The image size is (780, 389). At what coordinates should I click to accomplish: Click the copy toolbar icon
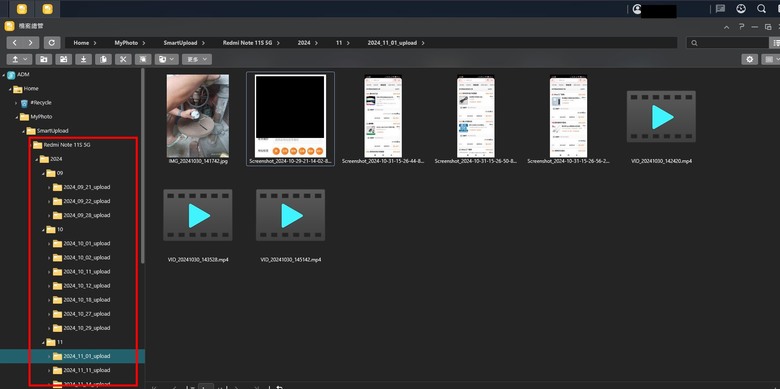(103, 59)
